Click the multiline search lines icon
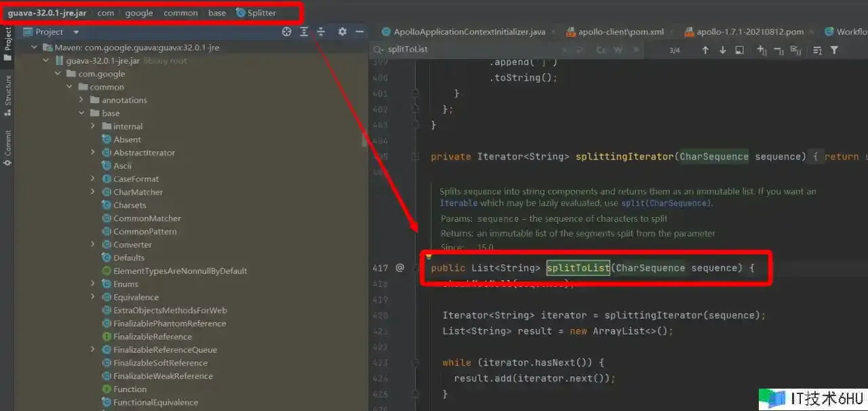Screen dimensions: 868x411 tap(817, 50)
